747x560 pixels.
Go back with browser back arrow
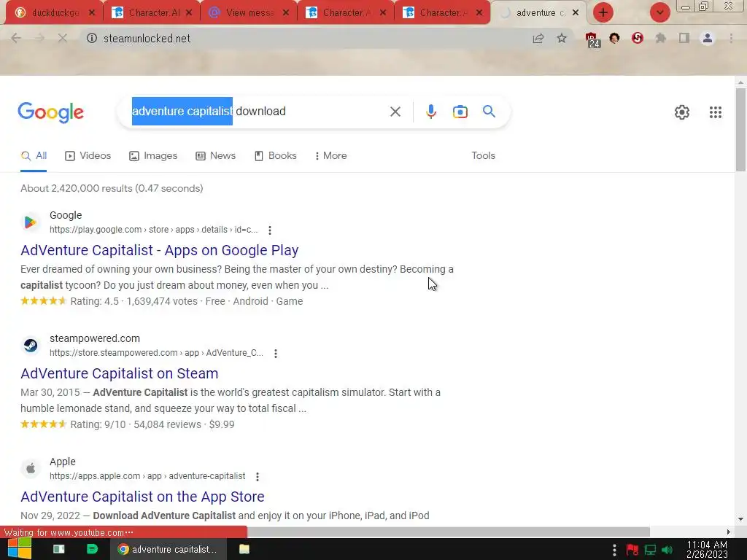[16, 38]
